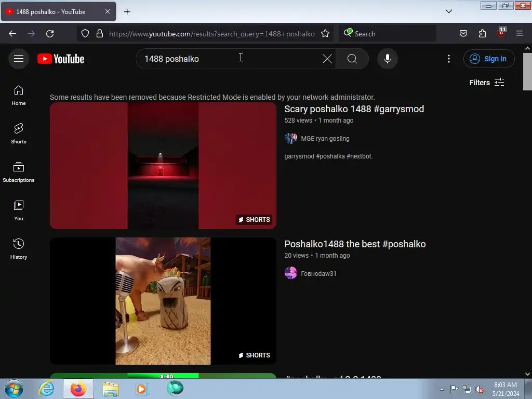Click the magnifying glass search button
The width and height of the screenshot is (532, 399).
352,59
